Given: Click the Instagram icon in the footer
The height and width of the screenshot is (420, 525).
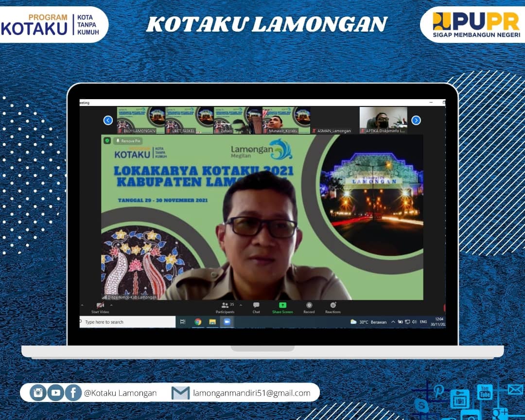Looking at the screenshot, I should point(38,393).
